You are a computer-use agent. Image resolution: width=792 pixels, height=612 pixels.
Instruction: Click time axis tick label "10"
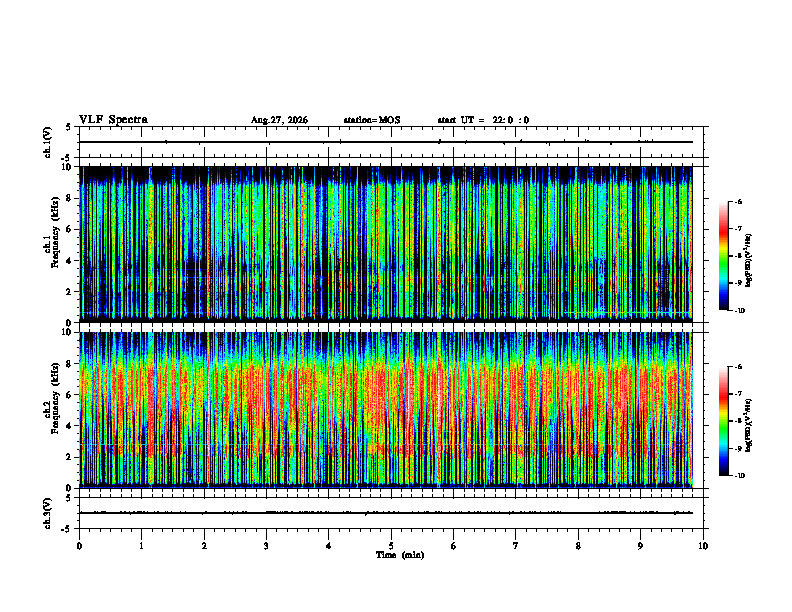(703, 546)
